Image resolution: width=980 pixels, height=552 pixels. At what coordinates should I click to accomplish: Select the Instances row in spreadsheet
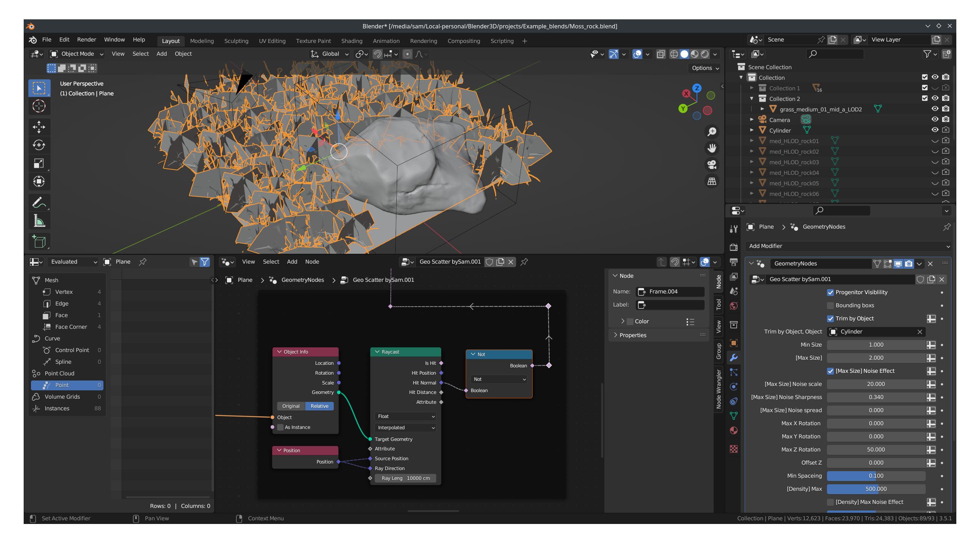(x=67, y=409)
